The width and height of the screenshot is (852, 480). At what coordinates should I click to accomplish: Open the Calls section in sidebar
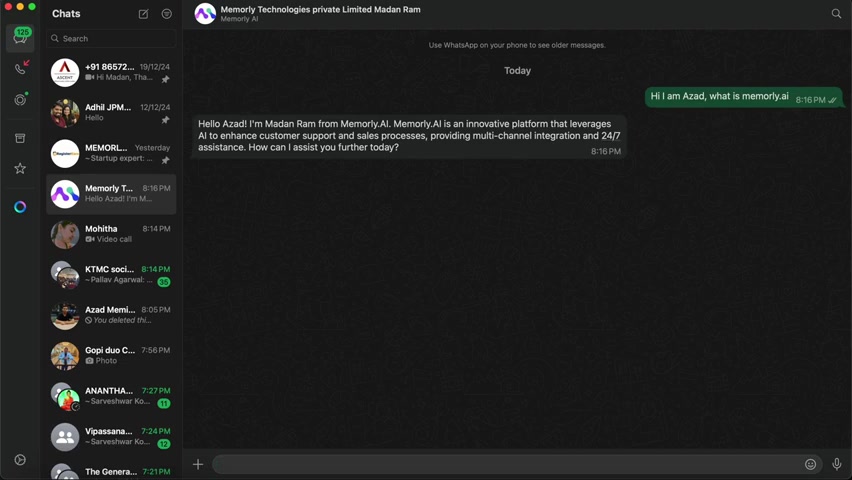[20, 68]
